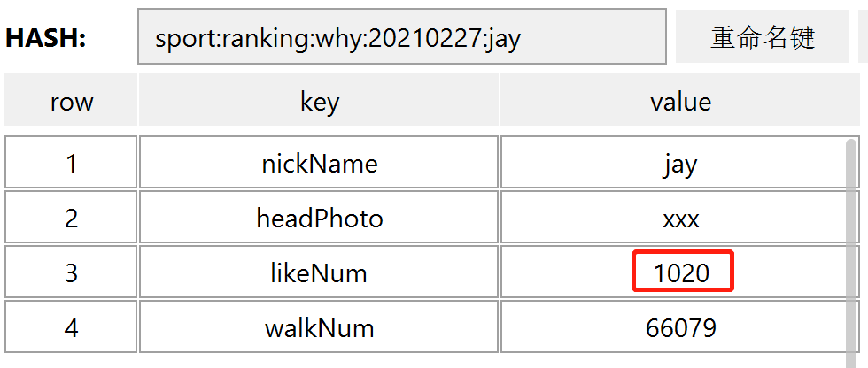Select the row column header

pos(71,101)
